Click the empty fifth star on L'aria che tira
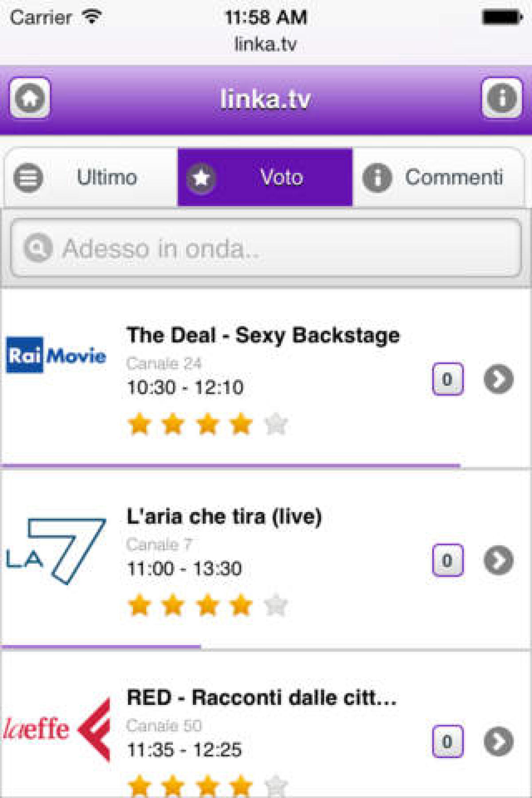This screenshot has width=532, height=798. (x=275, y=604)
